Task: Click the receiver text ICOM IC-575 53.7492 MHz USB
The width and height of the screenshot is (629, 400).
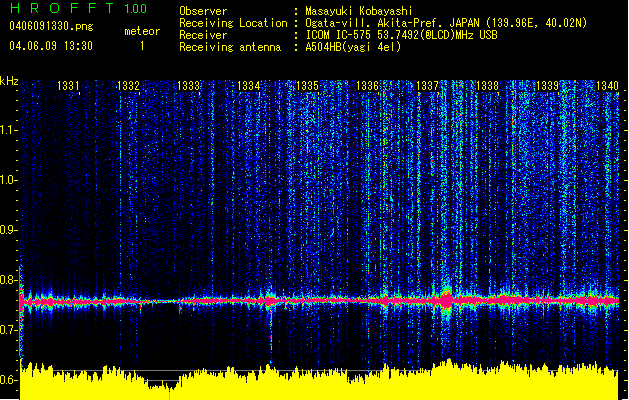Action: 402,35
